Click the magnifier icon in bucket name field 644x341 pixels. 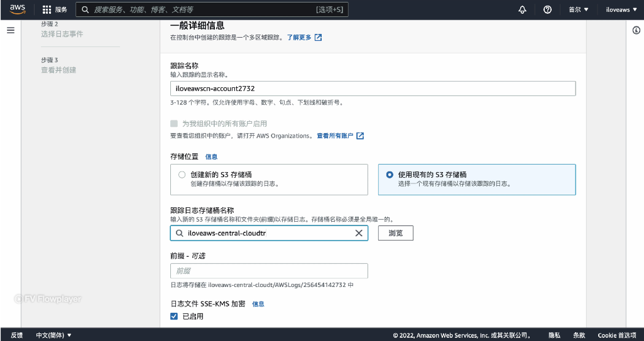(180, 233)
